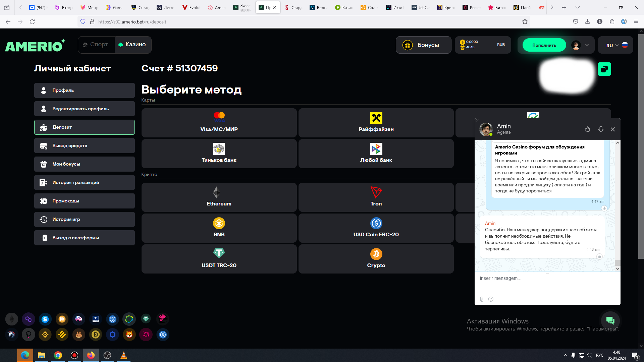Click the thumbs down icon in chat header

(x=601, y=129)
